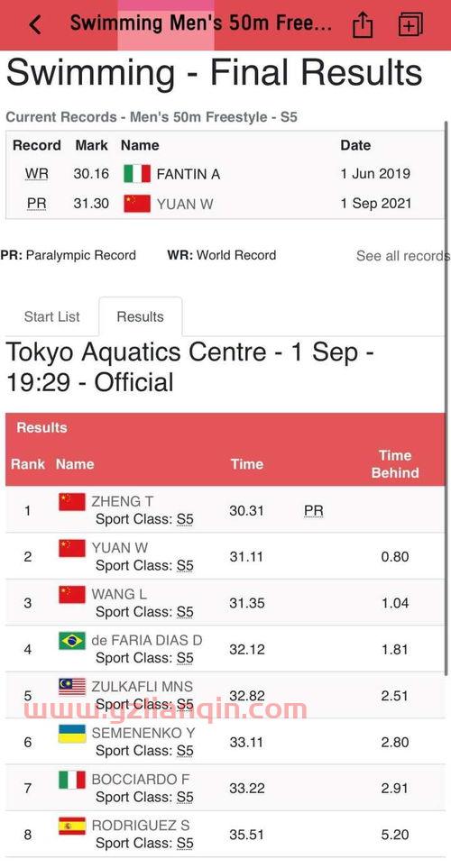Tap the back arrow icon
The image size is (451, 868).
coord(34,25)
